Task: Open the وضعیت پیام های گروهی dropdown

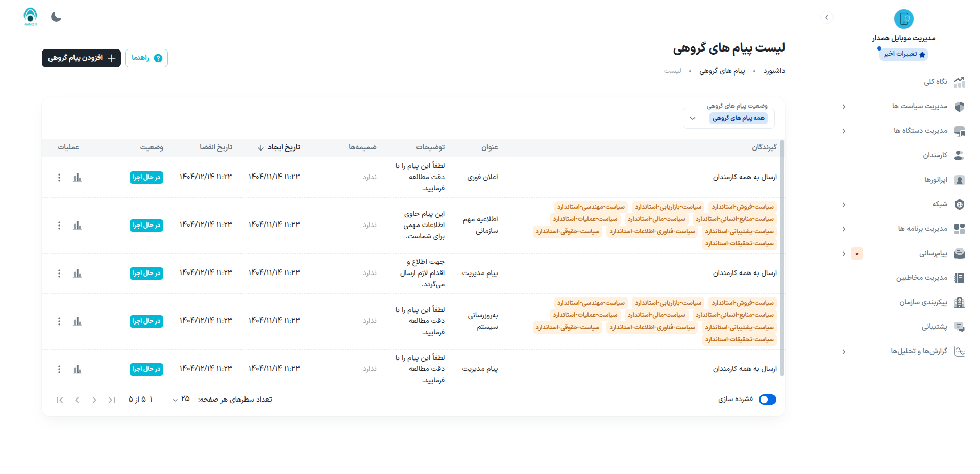Action: 728,118
